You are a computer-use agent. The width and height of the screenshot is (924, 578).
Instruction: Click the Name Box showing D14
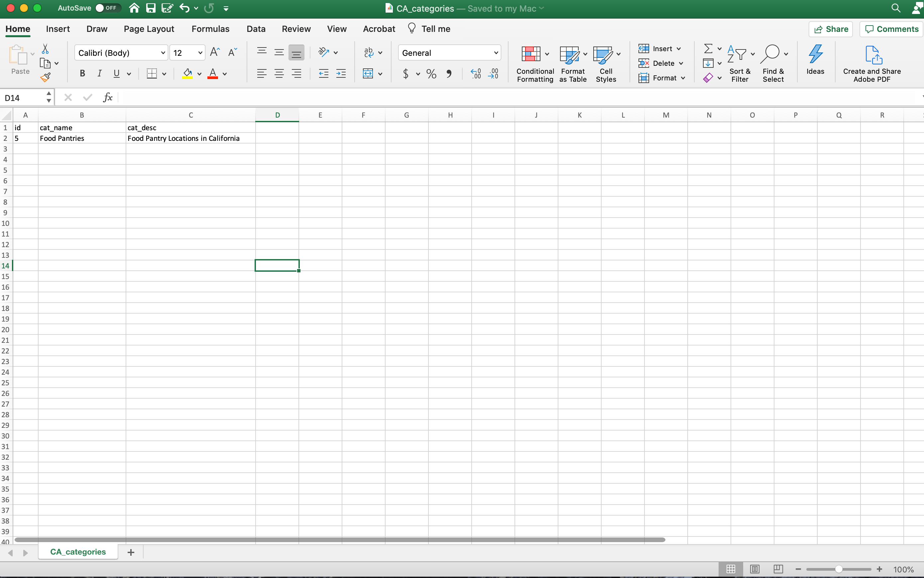click(23, 98)
